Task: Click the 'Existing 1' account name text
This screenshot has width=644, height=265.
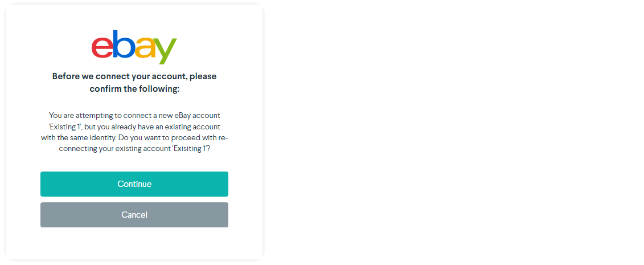Action: pos(65,127)
